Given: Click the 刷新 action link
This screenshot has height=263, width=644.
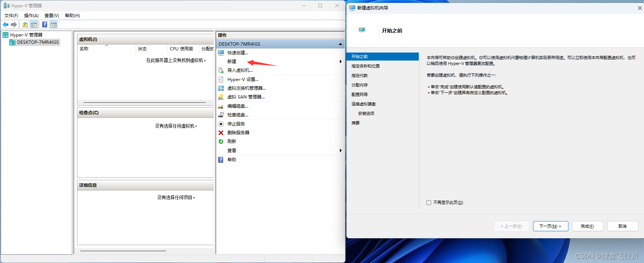Looking at the screenshot, I should click(x=232, y=142).
